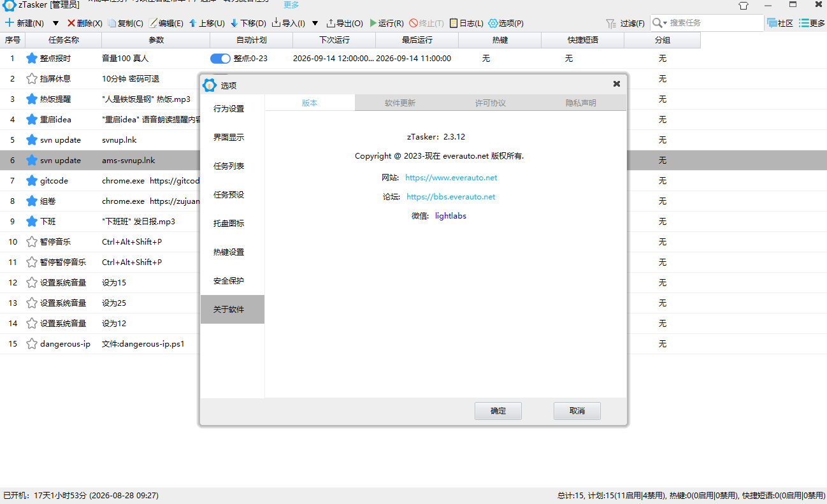The image size is (827, 504).
Task: Select 关于软件 in the options sidebar
Action: [233, 309]
